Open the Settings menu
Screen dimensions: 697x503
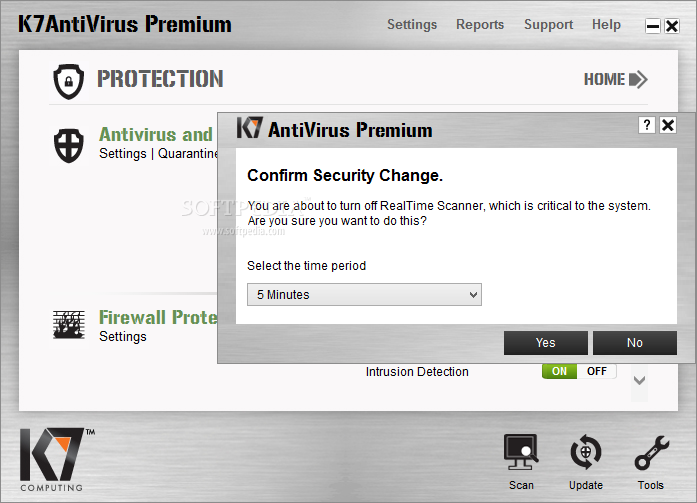pos(412,24)
